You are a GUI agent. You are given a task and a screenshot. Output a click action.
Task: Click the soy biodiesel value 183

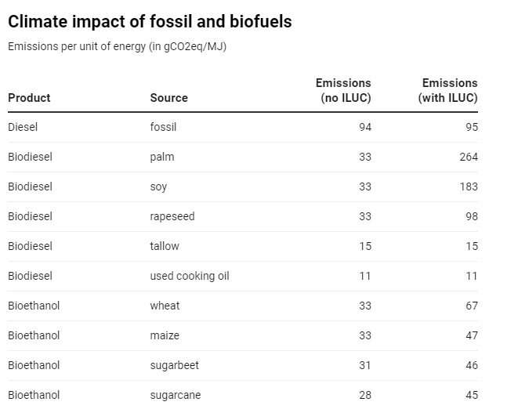[x=469, y=186]
